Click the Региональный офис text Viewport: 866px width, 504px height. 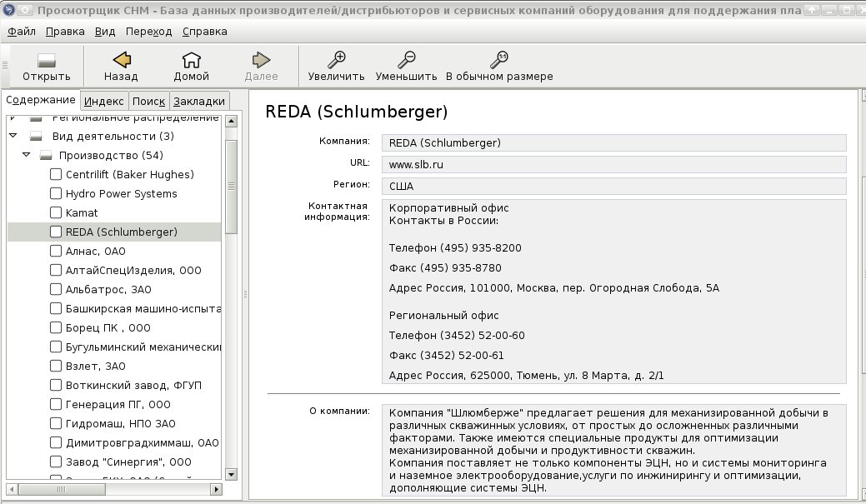point(443,316)
